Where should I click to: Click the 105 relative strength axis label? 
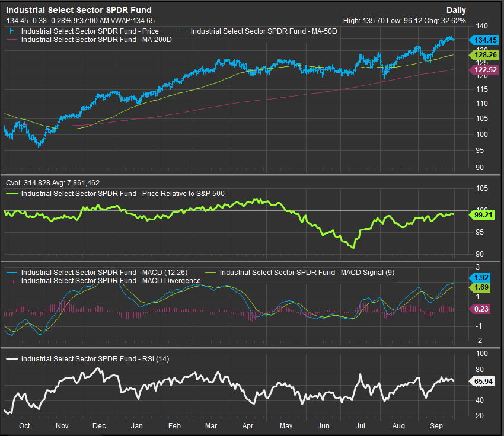click(x=482, y=188)
